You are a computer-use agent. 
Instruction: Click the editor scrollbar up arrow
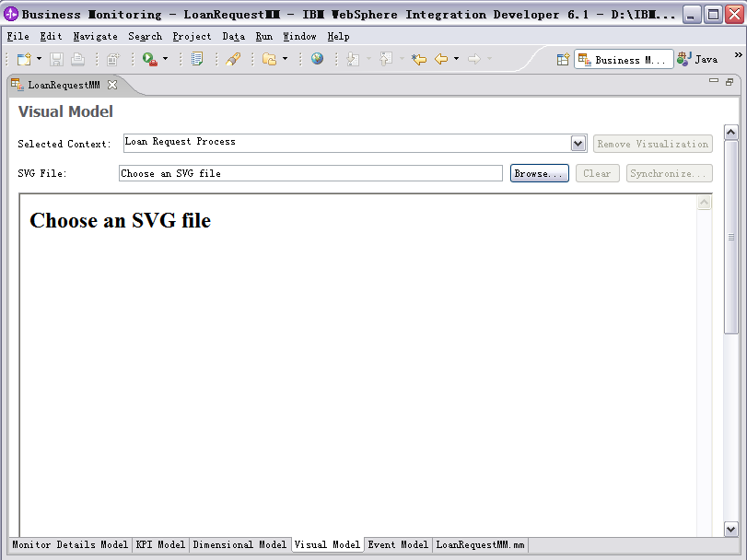(730, 133)
